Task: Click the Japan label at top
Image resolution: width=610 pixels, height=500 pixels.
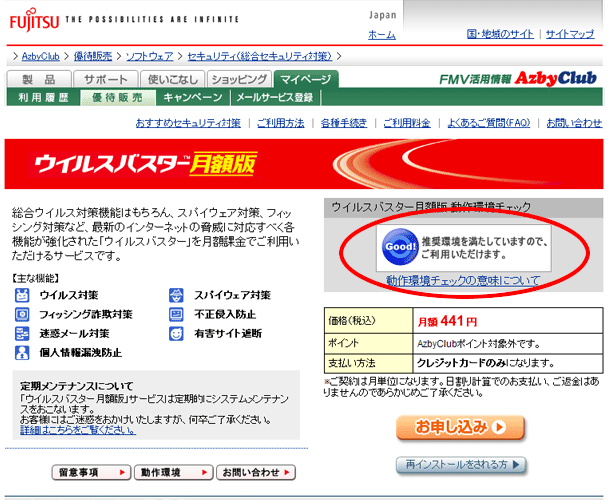Action: coord(382,15)
